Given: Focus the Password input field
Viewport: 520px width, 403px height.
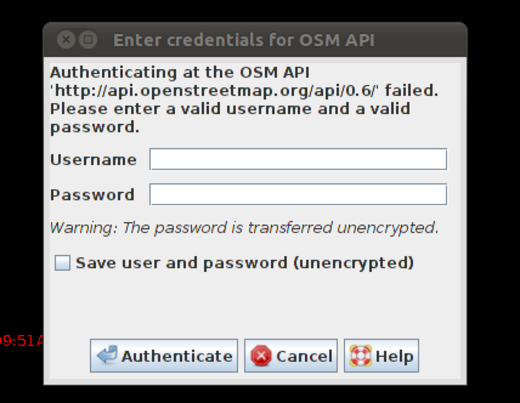Looking at the screenshot, I should pyautogui.click(x=298, y=194).
